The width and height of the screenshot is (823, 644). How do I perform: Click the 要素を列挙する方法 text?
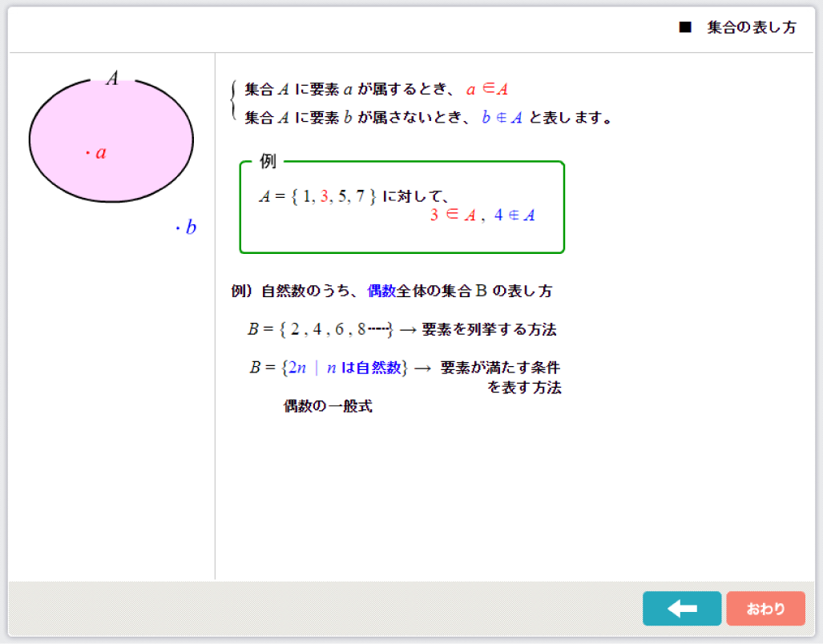(489, 328)
